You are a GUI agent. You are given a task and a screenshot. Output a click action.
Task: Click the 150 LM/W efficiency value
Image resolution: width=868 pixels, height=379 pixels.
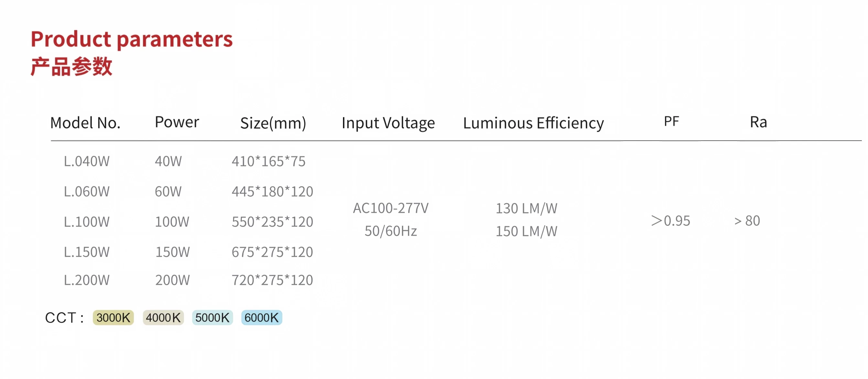(526, 231)
